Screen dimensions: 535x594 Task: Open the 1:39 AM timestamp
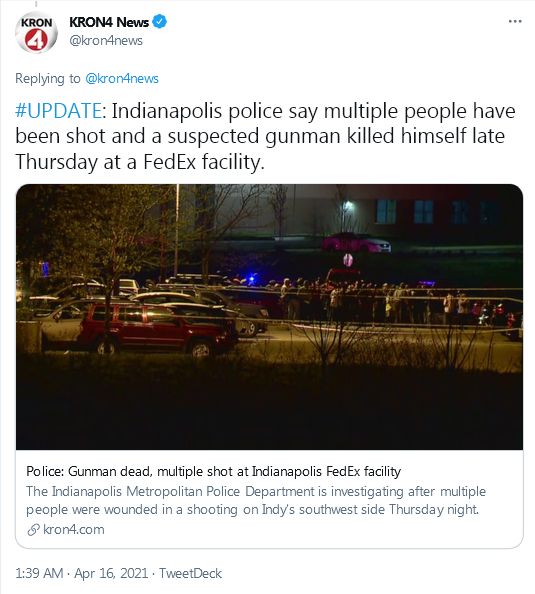click(x=39, y=573)
